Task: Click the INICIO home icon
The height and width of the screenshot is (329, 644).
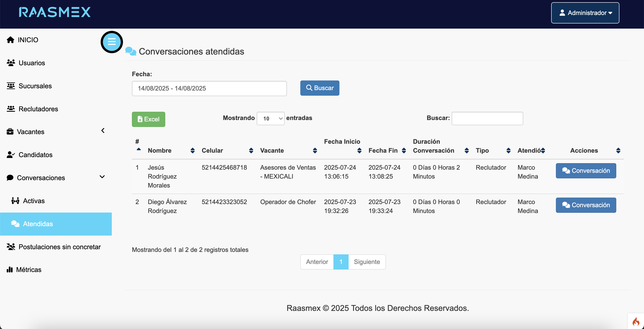Action: click(11, 40)
